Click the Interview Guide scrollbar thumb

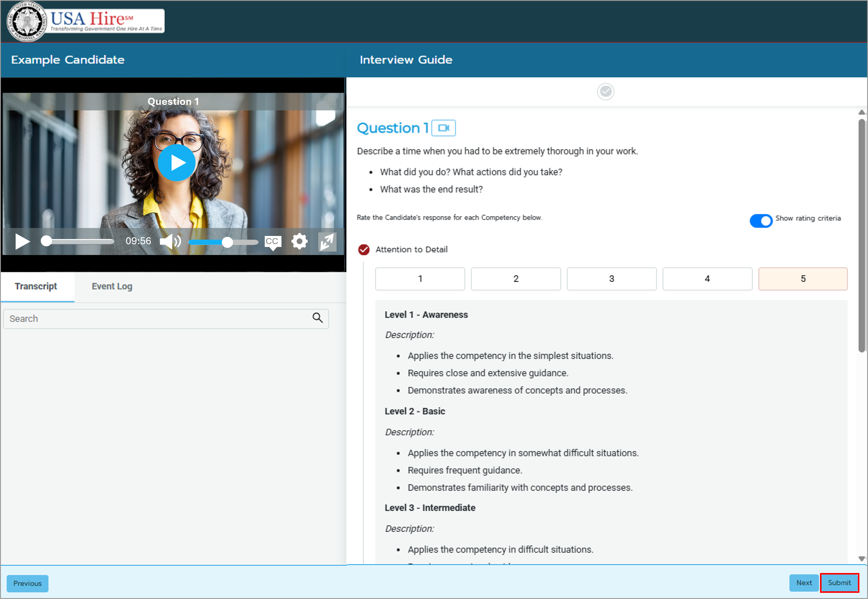(x=862, y=236)
